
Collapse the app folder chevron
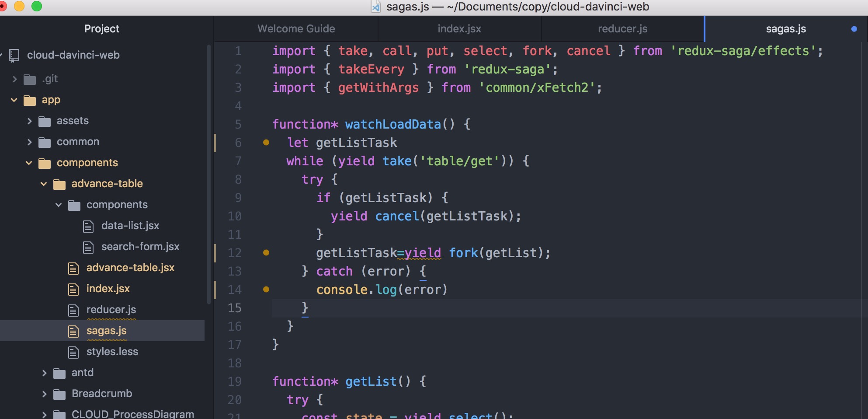(14, 100)
